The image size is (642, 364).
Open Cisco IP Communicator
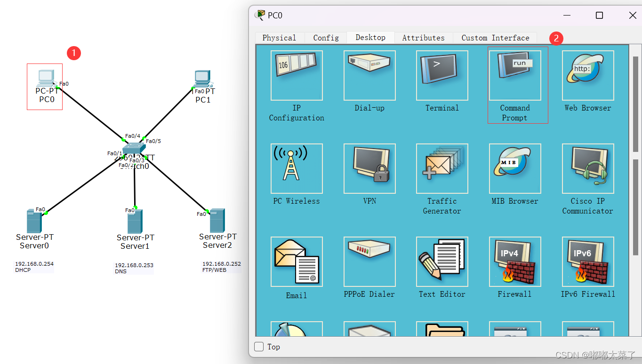click(588, 169)
